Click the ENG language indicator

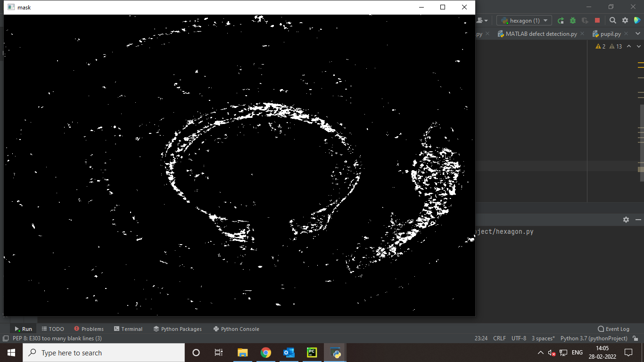577,353
